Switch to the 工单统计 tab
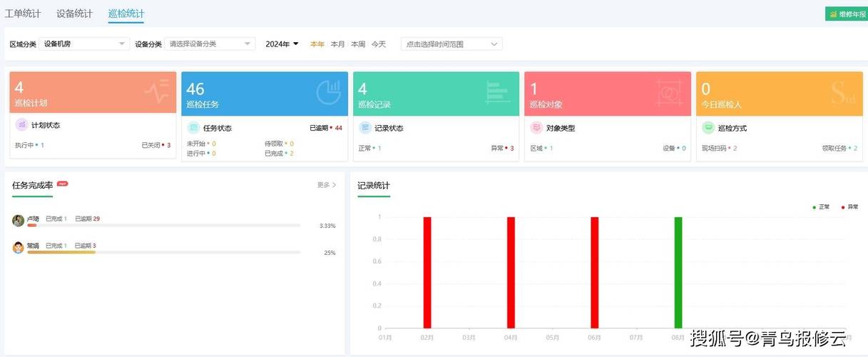868x357 pixels. [23, 14]
